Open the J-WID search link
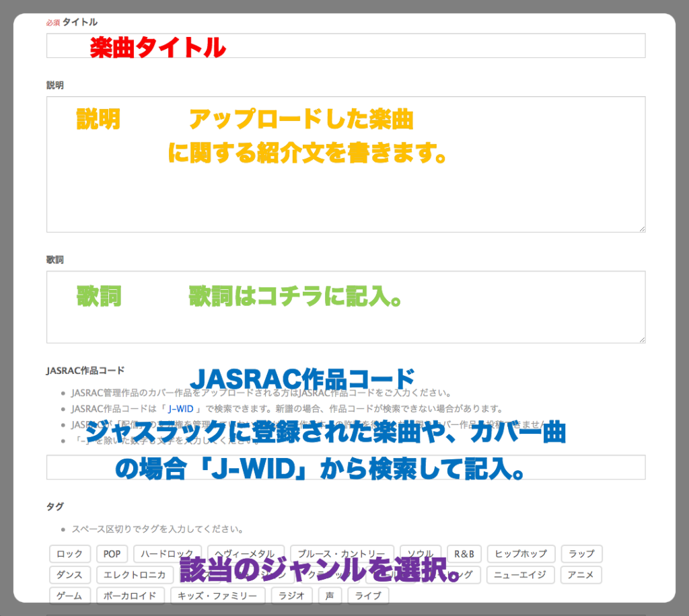This screenshot has height=616, width=689. 180,409
